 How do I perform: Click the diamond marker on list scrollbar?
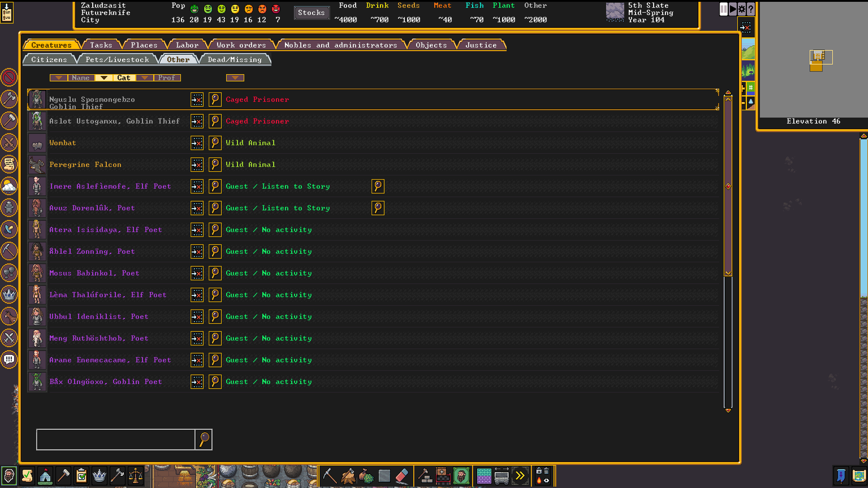point(728,186)
